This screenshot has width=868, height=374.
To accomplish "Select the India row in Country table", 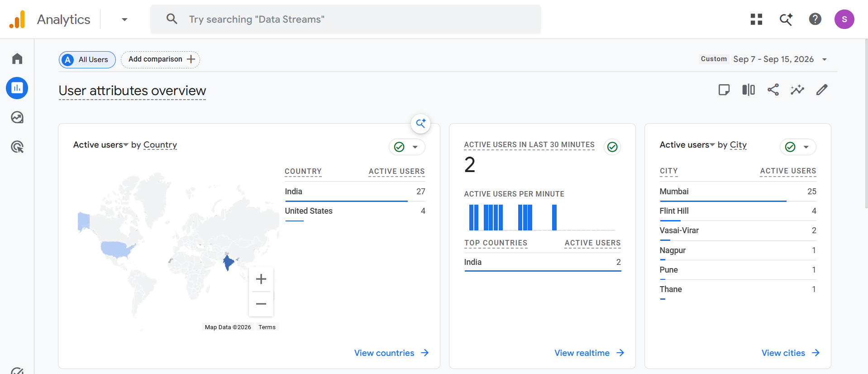I will pos(355,192).
